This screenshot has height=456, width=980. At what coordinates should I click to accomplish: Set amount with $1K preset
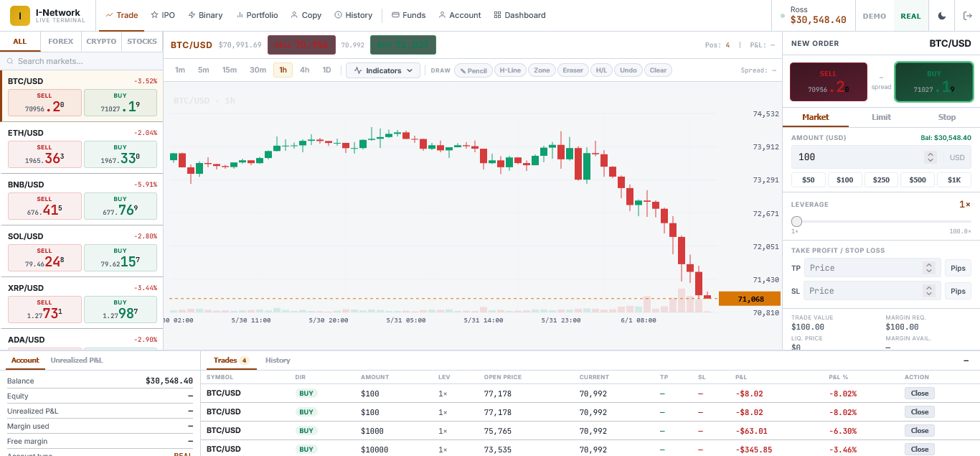[954, 180]
